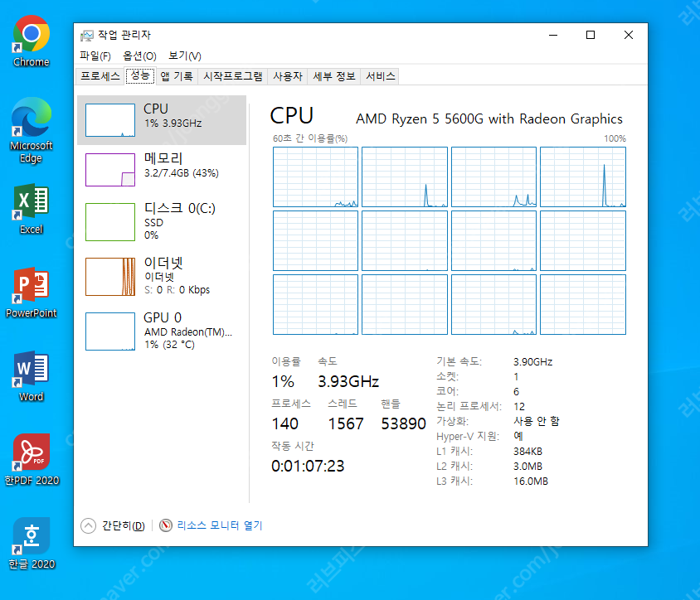Click GPU temperature text 1% (32 °C)
This screenshot has height=600, width=700.
tap(169, 345)
